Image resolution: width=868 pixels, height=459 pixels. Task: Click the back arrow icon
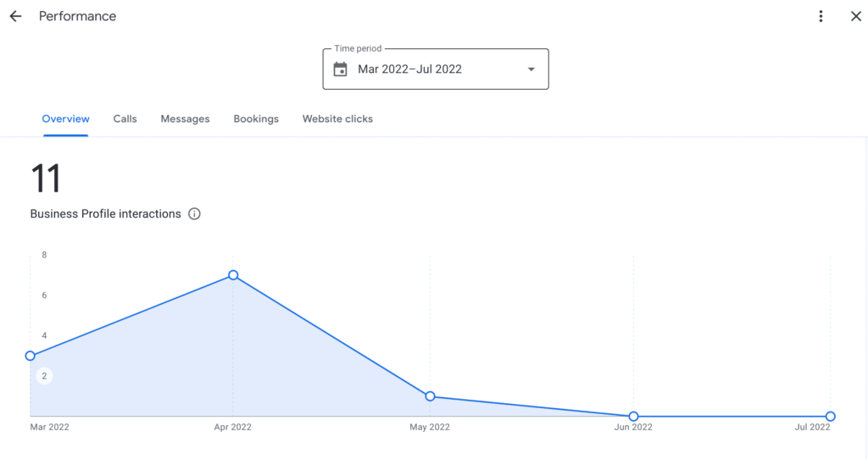point(15,16)
